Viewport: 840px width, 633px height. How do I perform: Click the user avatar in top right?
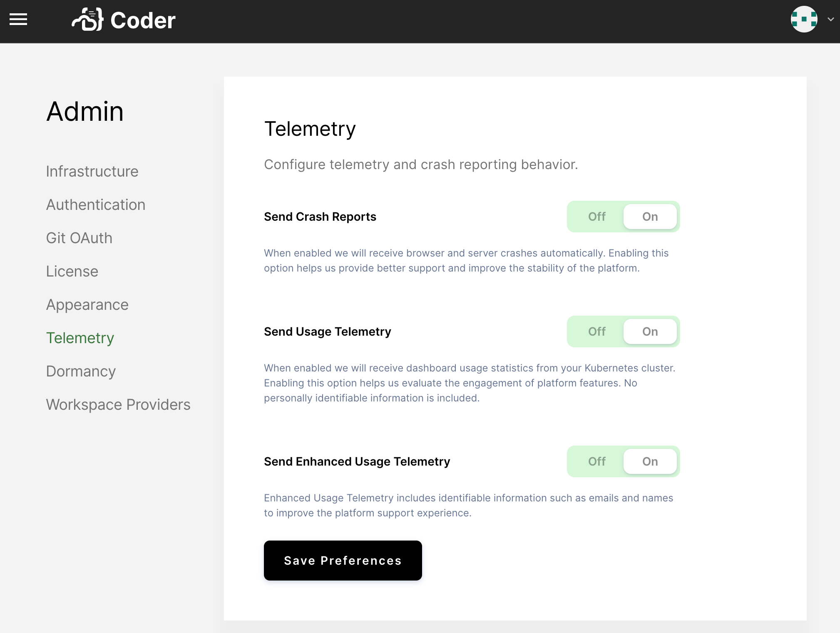tap(804, 19)
